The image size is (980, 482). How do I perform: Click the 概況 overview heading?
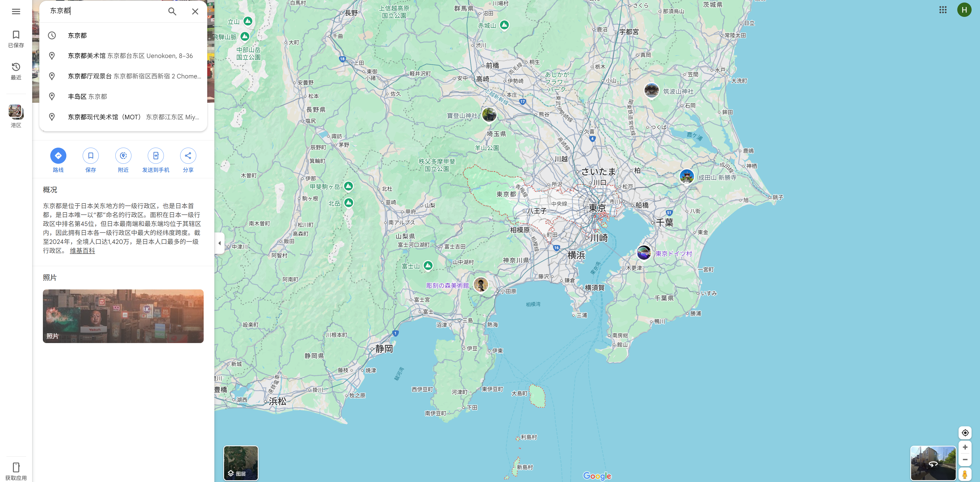click(50, 190)
